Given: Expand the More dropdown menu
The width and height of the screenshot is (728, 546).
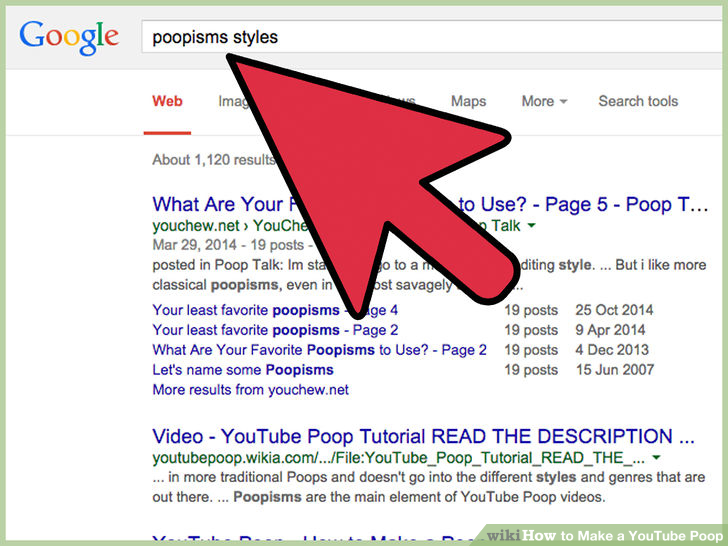Looking at the screenshot, I should (544, 101).
